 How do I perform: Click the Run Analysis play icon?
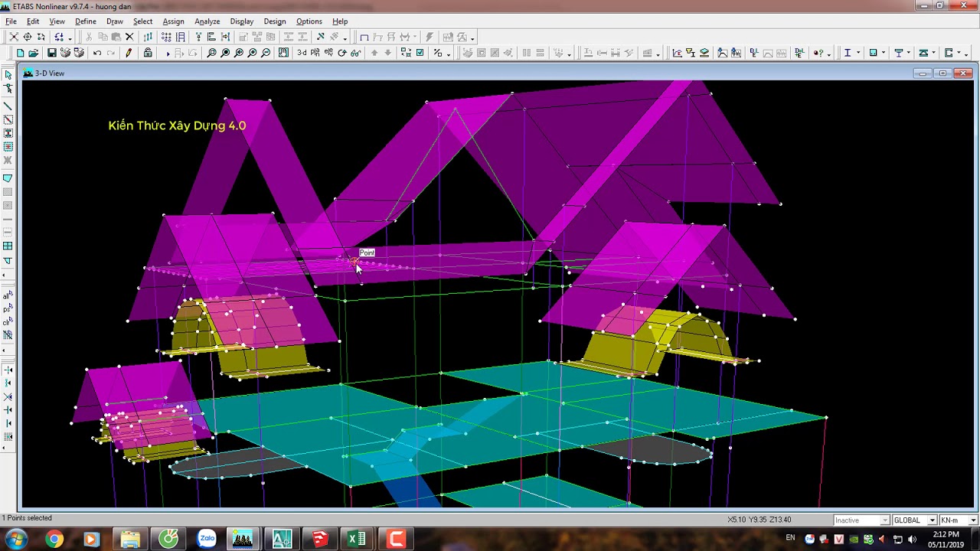168,53
